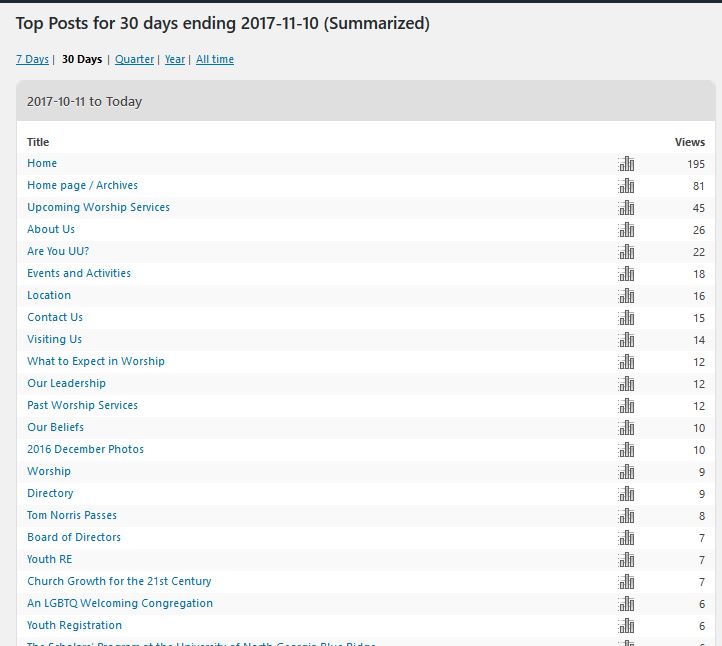Click the Title column header
Screen dimensions: 722x646
click(38, 142)
